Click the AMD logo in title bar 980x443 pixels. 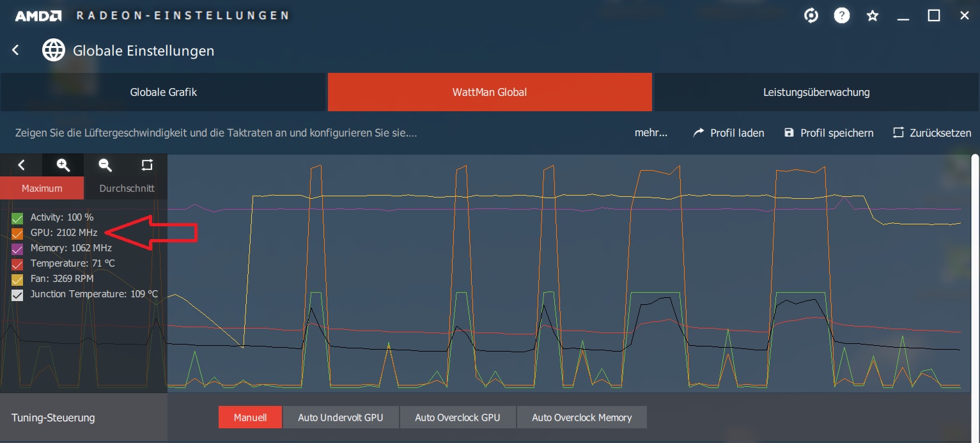click(38, 15)
